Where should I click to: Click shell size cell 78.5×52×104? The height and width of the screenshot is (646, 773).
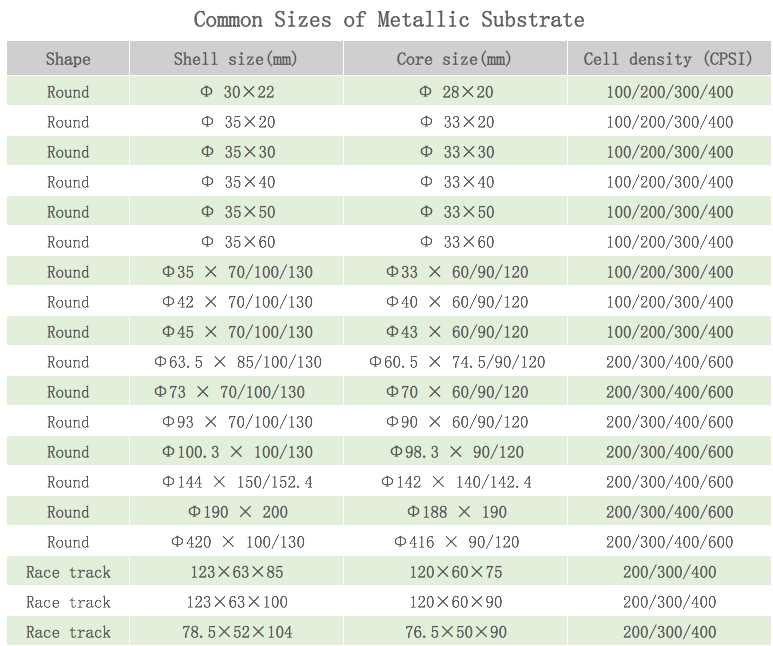coord(237,632)
